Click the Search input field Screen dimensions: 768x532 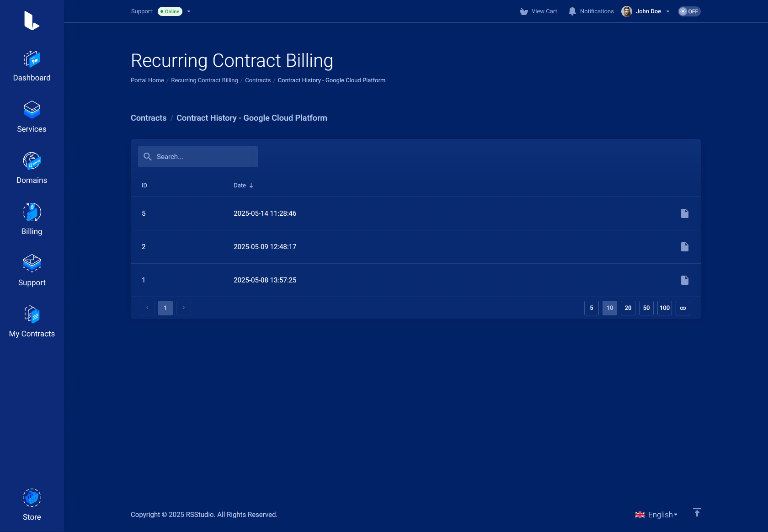pos(198,157)
